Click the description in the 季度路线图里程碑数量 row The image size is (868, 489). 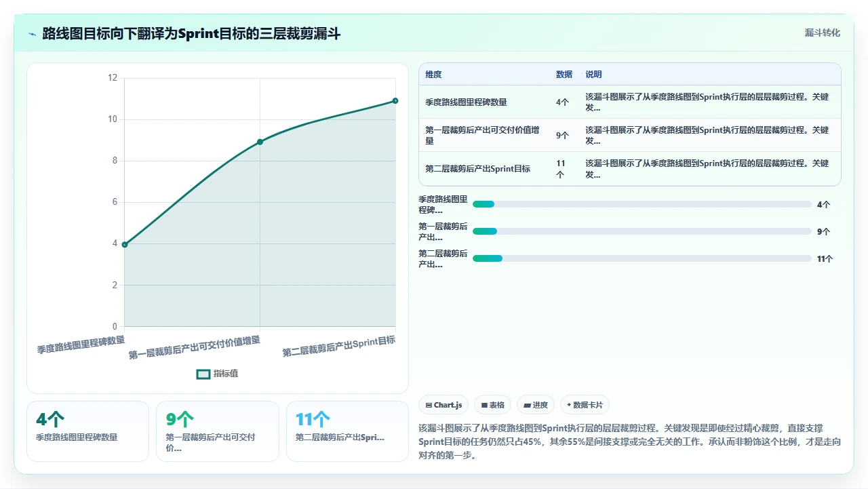point(707,102)
